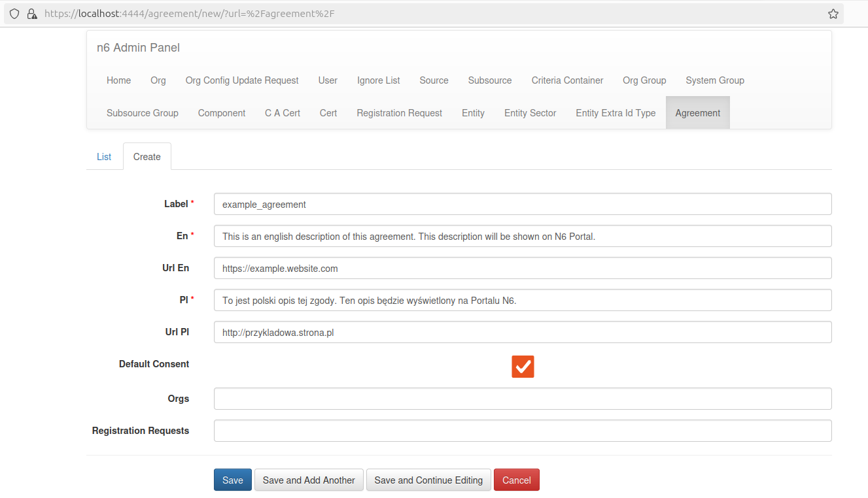
Task: Select System Group in navigation
Action: pos(715,80)
